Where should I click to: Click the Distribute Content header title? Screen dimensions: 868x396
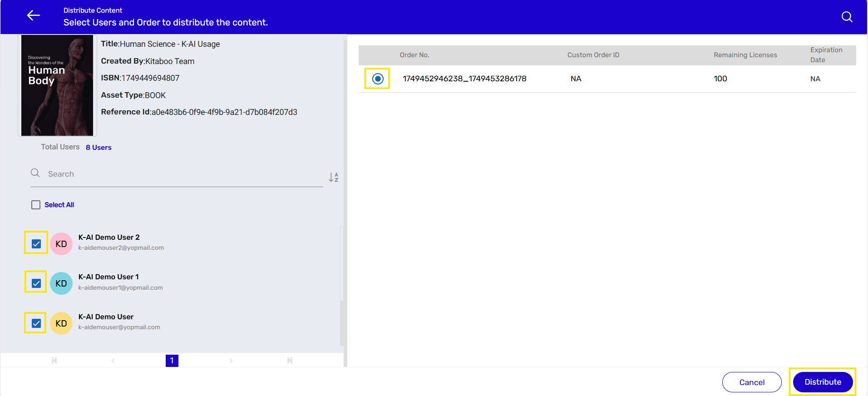tap(93, 10)
